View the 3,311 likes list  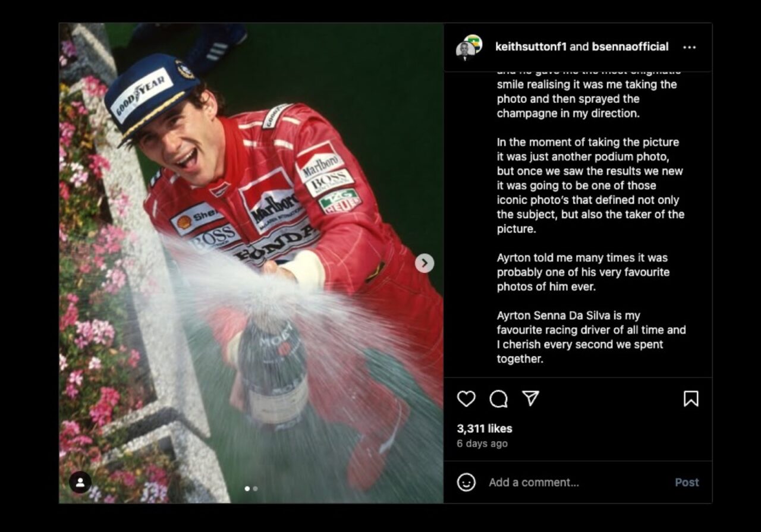tap(485, 428)
